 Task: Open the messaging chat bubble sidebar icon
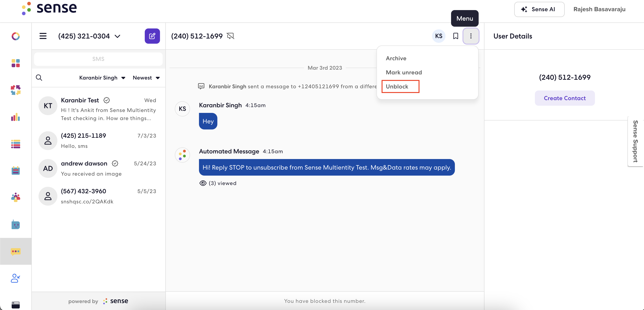(16, 251)
